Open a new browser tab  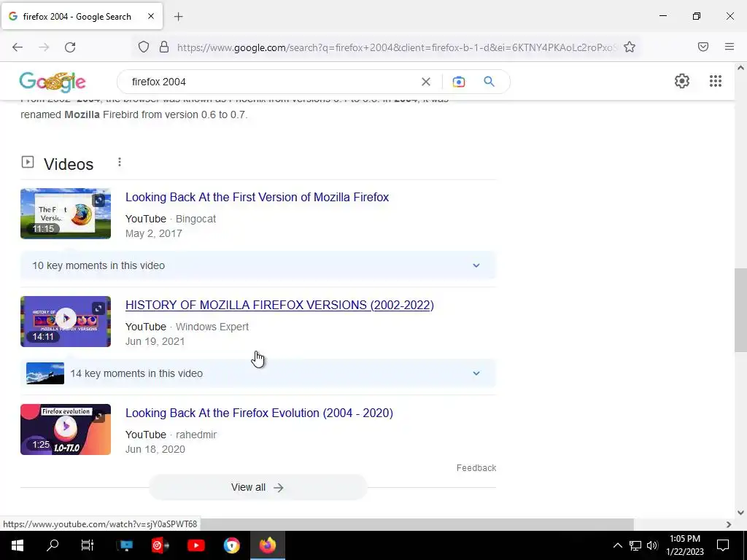178,17
